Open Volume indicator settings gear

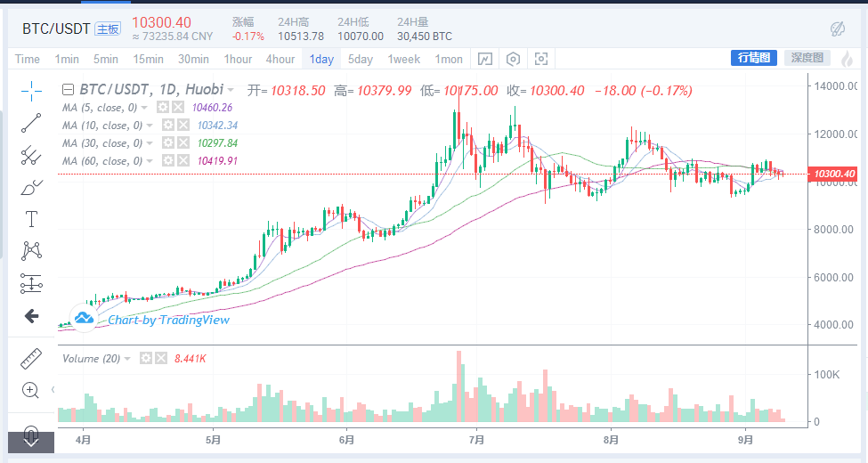pos(146,358)
